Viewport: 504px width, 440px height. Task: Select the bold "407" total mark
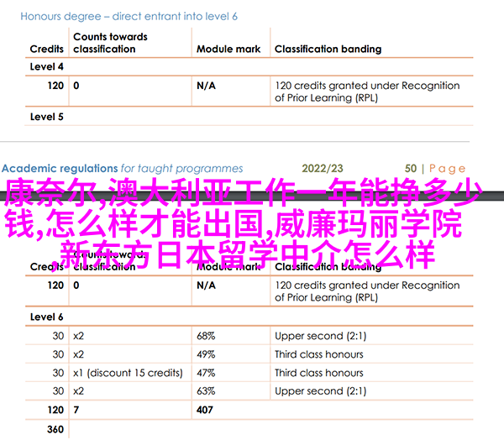pos(205,410)
